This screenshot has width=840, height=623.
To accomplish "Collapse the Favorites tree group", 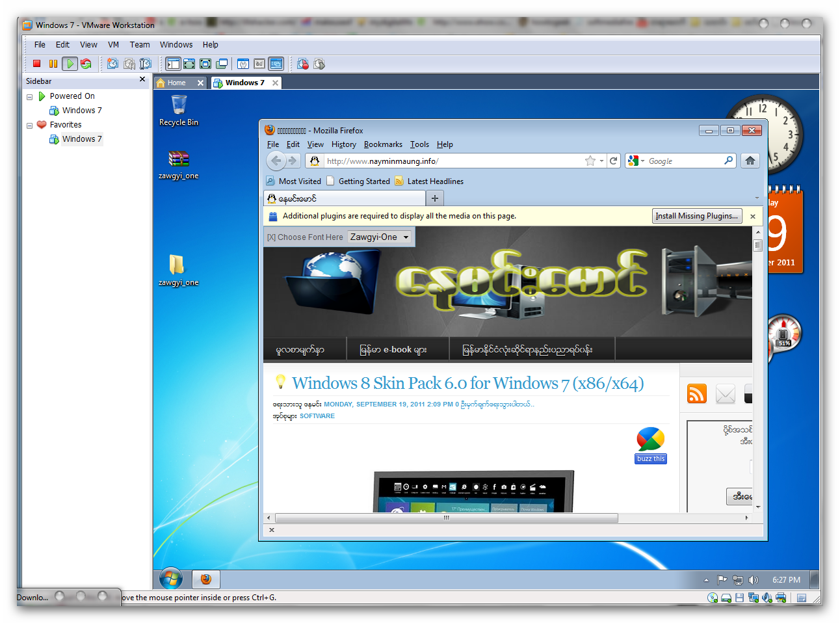I will (29, 126).
